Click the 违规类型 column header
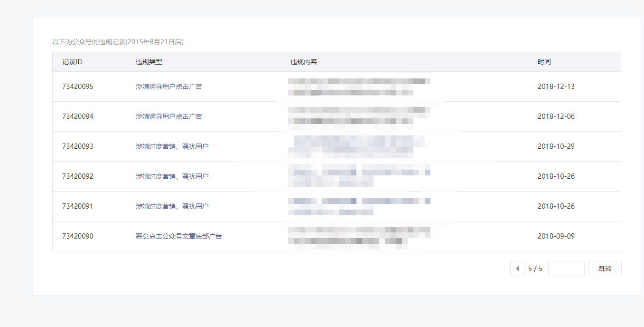 point(149,62)
